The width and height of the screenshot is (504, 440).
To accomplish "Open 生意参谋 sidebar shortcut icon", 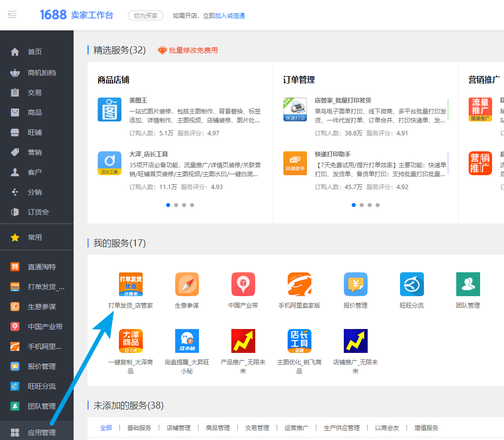I will (x=15, y=307).
